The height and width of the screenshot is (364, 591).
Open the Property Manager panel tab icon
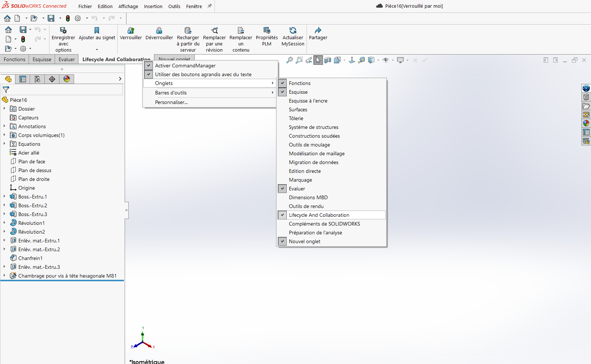(x=23, y=79)
